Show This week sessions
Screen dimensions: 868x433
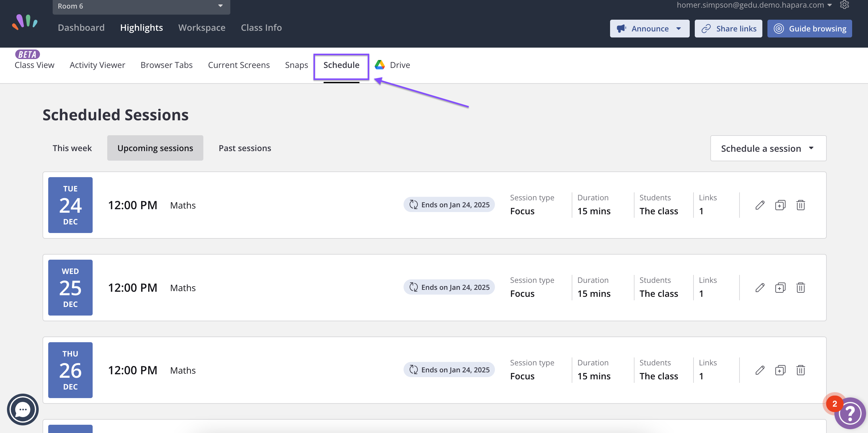pos(72,148)
